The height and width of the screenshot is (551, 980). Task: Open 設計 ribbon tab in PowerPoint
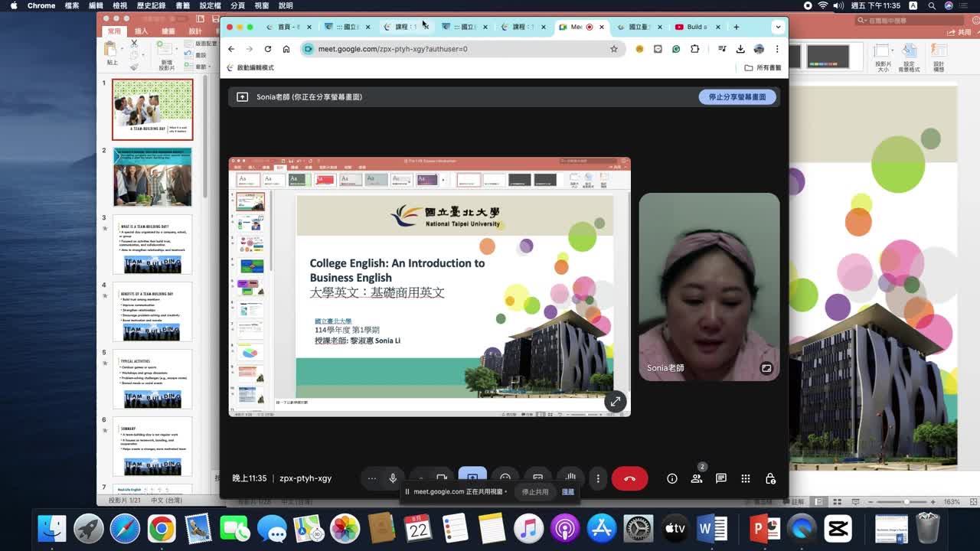click(x=195, y=31)
